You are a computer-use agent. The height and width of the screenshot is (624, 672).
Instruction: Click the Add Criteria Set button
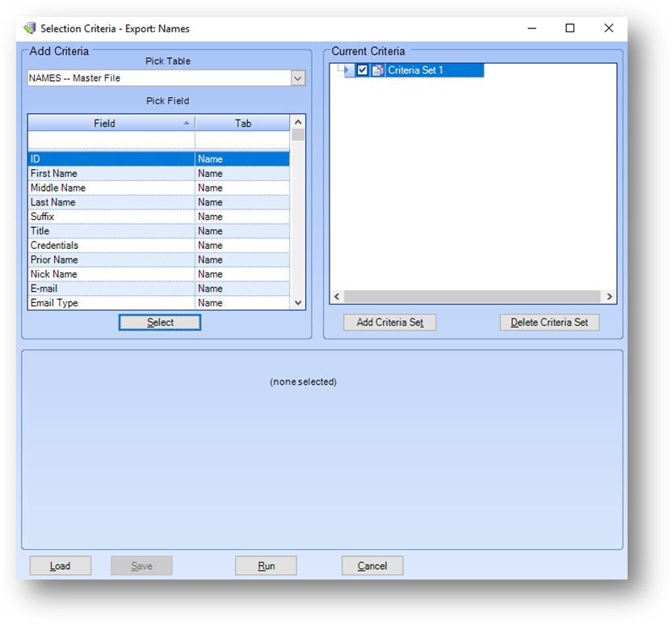click(x=390, y=323)
